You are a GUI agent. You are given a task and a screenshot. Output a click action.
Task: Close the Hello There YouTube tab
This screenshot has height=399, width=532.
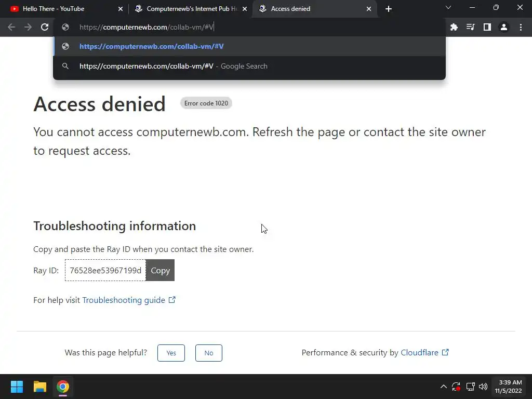tap(121, 9)
